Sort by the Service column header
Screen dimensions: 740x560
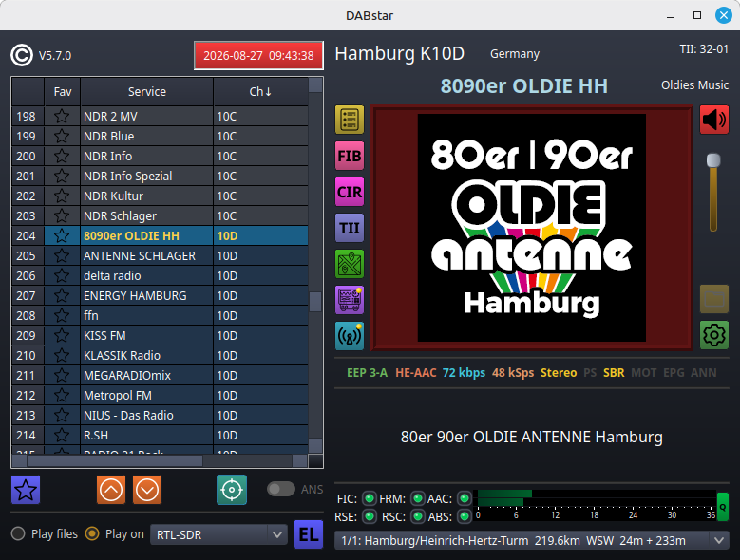147,91
